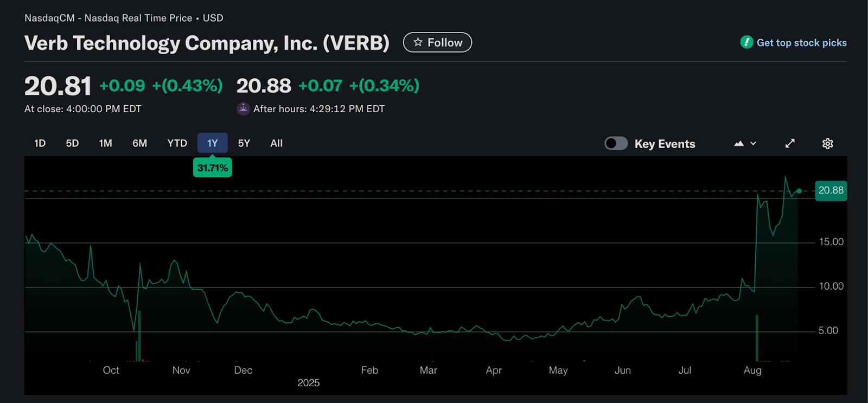Choose the 6M chart range
This screenshot has width=868, height=403.
click(139, 143)
